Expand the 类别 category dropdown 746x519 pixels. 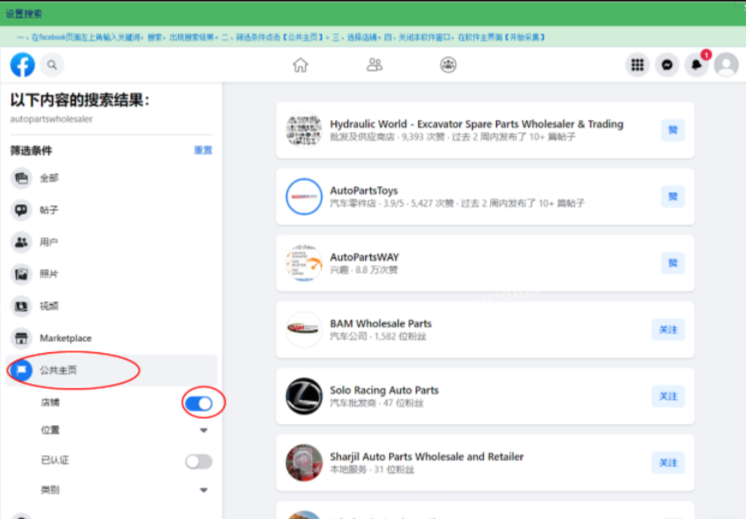tap(204, 490)
